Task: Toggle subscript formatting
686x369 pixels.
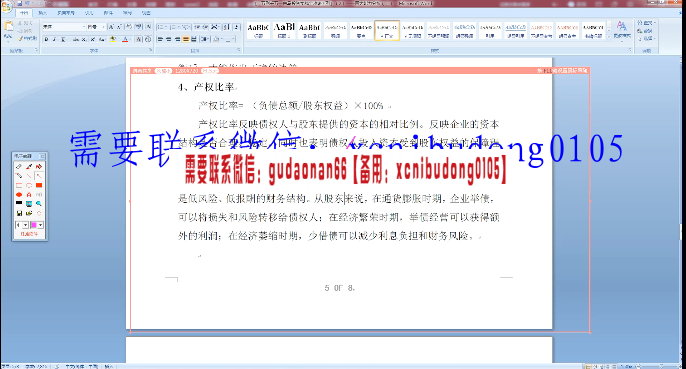Action: (x=84, y=39)
